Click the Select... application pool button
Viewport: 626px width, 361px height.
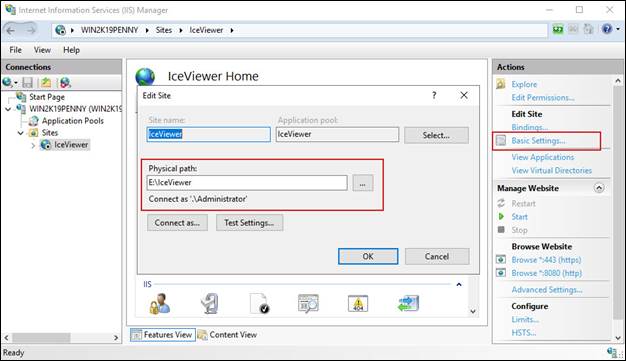click(x=436, y=135)
